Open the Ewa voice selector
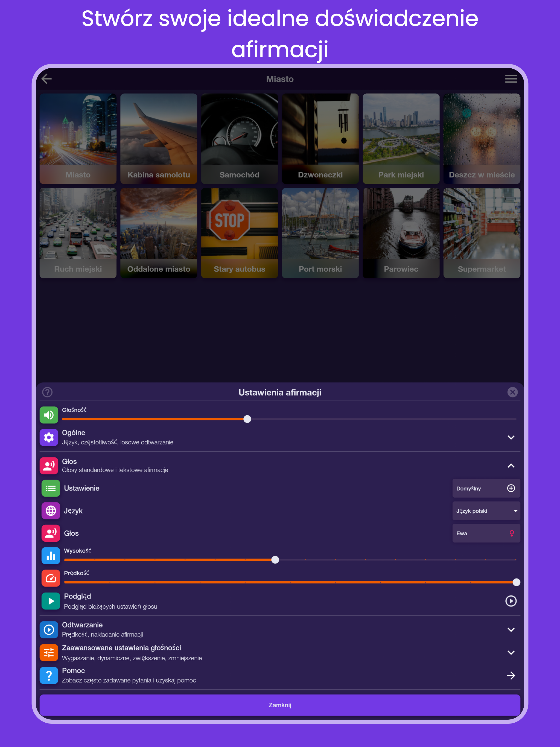 pyautogui.click(x=486, y=533)
